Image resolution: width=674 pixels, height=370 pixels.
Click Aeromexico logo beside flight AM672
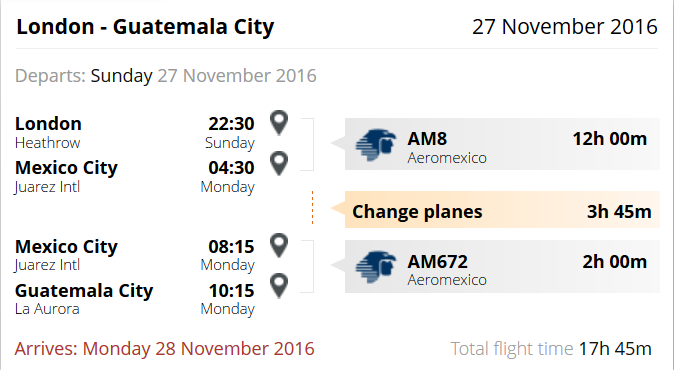point(376,267)
